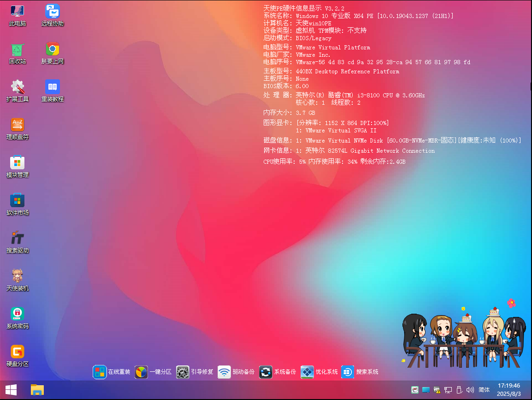Click the USB safely remove tray icon
Viewport: 532px width, 400px height.
(x=459, y=390)
